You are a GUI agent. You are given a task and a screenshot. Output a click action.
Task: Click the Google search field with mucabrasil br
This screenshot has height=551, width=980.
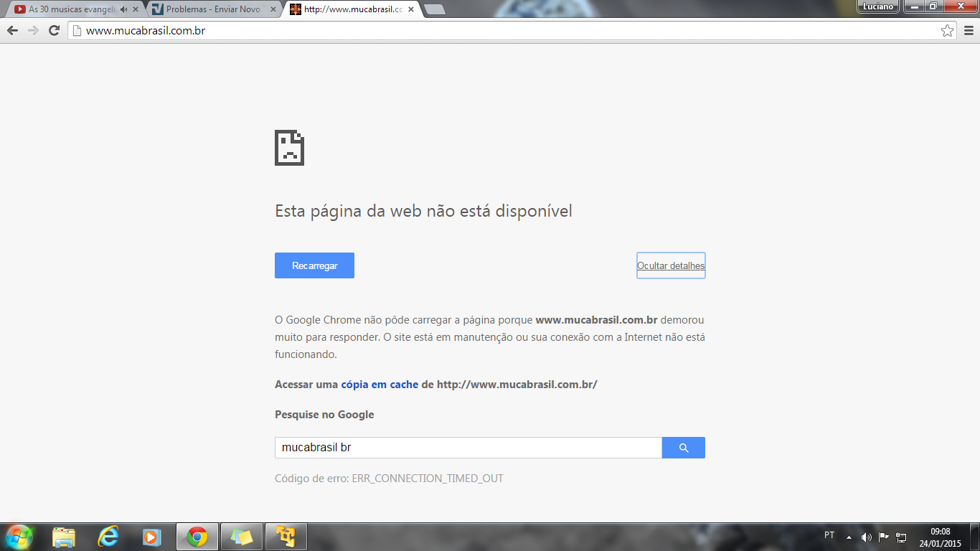(x=468, y=448)
